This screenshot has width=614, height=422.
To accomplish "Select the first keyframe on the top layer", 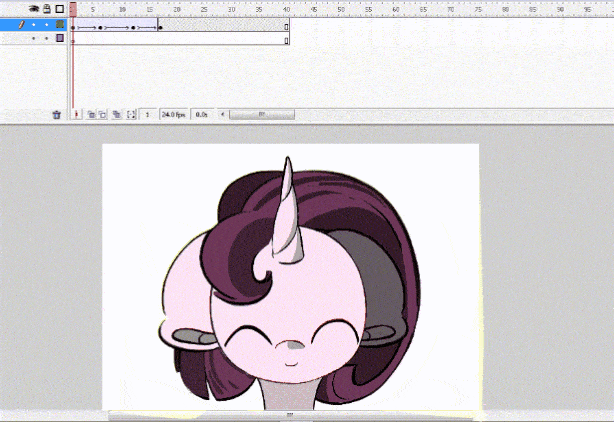I will (73, 27).
